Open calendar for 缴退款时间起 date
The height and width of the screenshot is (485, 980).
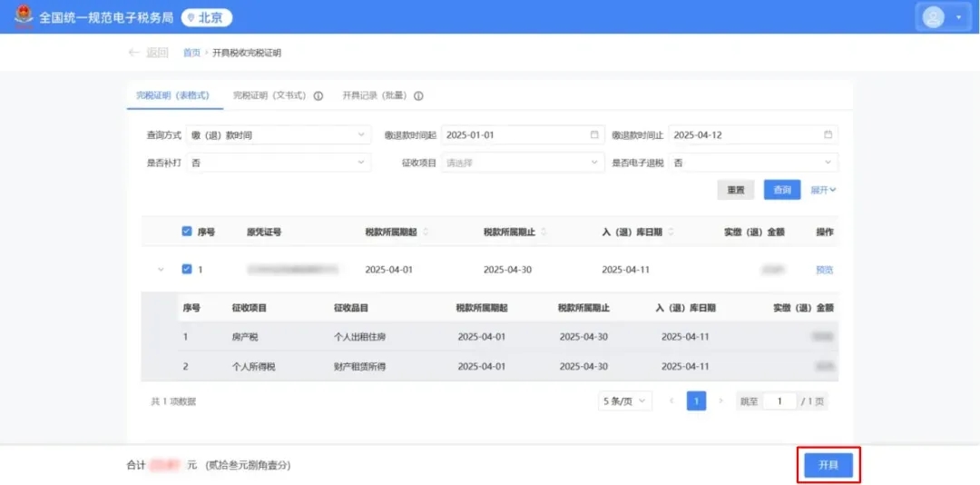click(594, 134)
